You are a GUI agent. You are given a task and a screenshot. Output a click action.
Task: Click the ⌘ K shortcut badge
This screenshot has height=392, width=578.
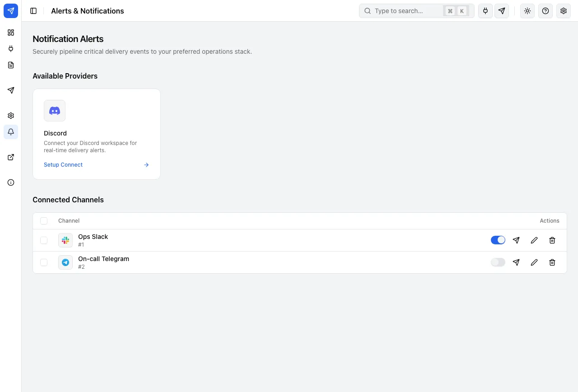[x=456, y=11]
